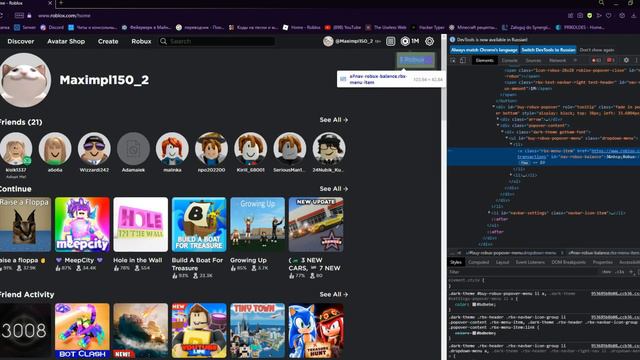Image resolution: width=640 pixels, height=360 pixels.
Task: Open a new browser tab with plus icon
Action: click(x=61, y=3)
